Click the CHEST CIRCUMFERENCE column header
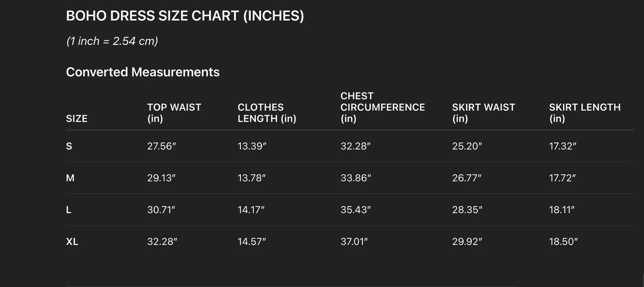 [x=382, y=107]
